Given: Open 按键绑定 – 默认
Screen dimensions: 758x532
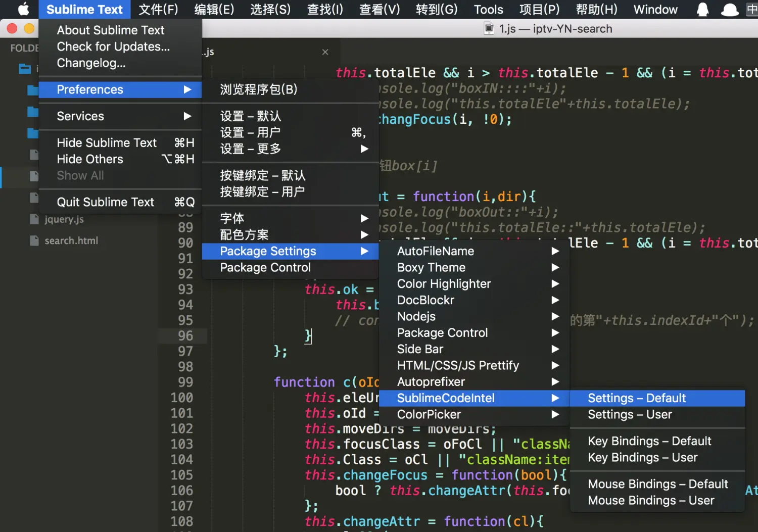Looking at the screenshot, I should 290,175.
